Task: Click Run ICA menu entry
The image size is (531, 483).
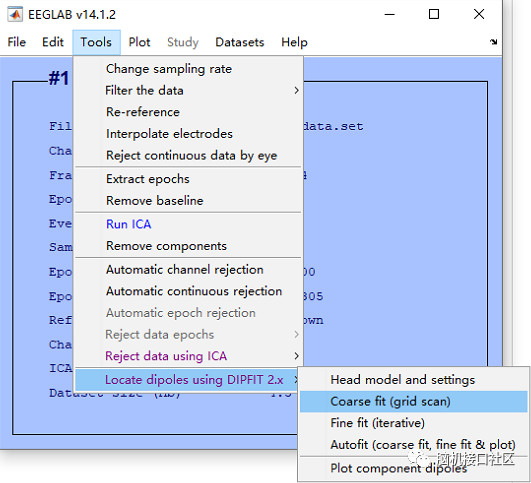Action: tap(188, 224)
